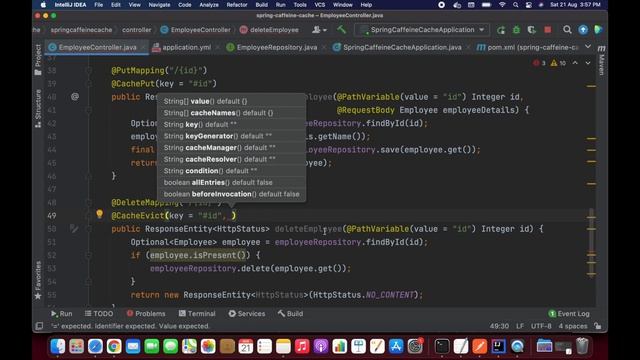Click the EmployeeController breadcrumb
Viewport: 640px width, 360px height.
(x=196, y=30)
